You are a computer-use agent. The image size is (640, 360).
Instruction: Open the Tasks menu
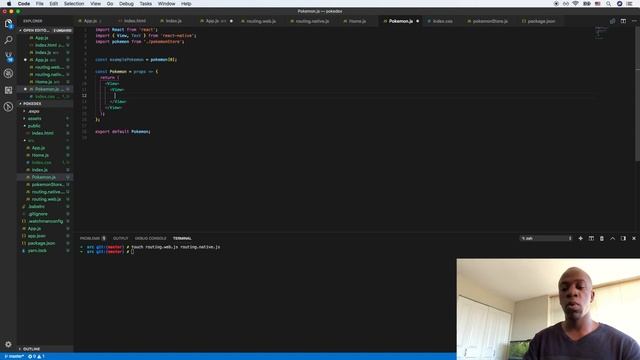pos(146,4)
